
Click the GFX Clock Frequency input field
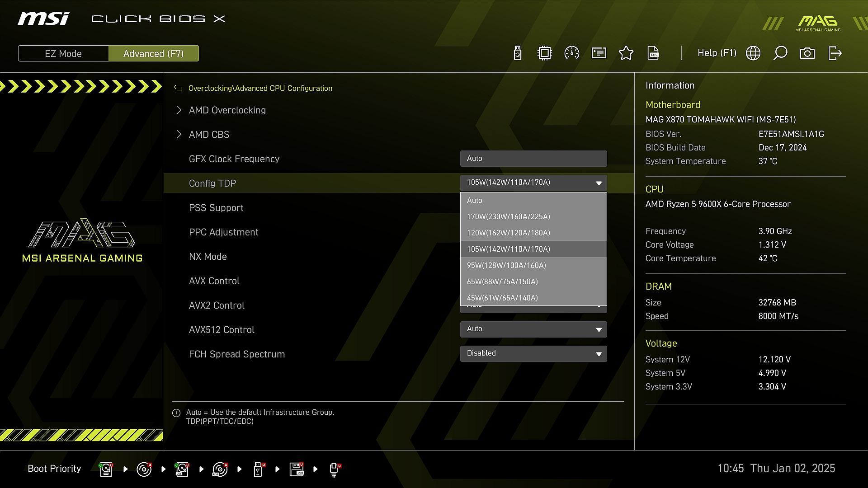533,159
